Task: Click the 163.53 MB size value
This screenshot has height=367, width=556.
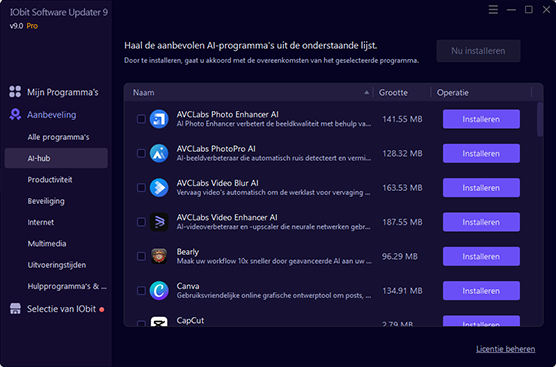Action: click(402, 188)
